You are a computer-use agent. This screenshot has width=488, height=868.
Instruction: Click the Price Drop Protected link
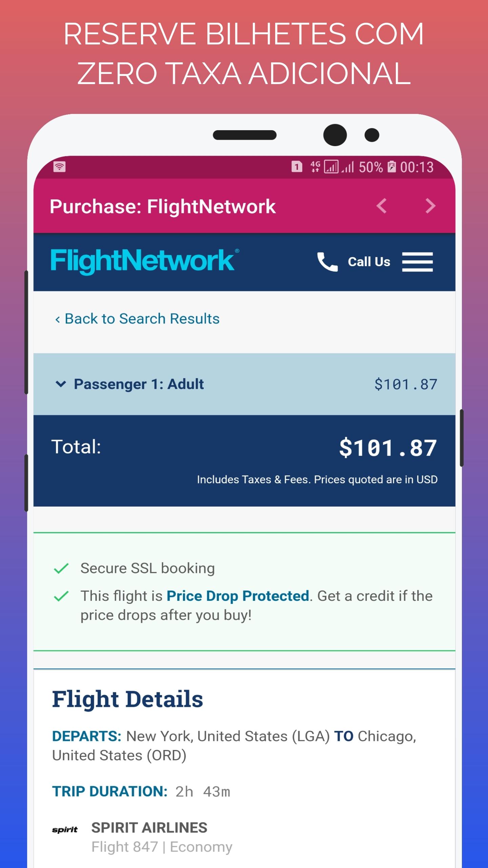click(238, 596)
